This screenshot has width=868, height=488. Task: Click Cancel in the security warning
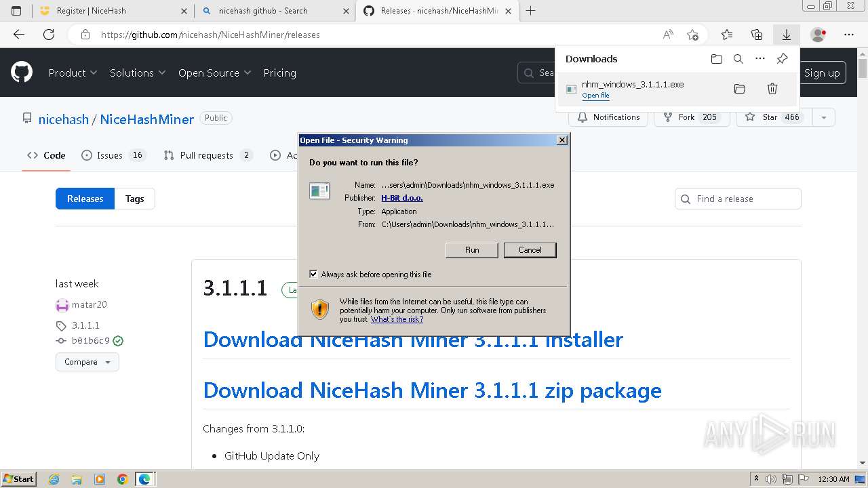pos(530,250)
